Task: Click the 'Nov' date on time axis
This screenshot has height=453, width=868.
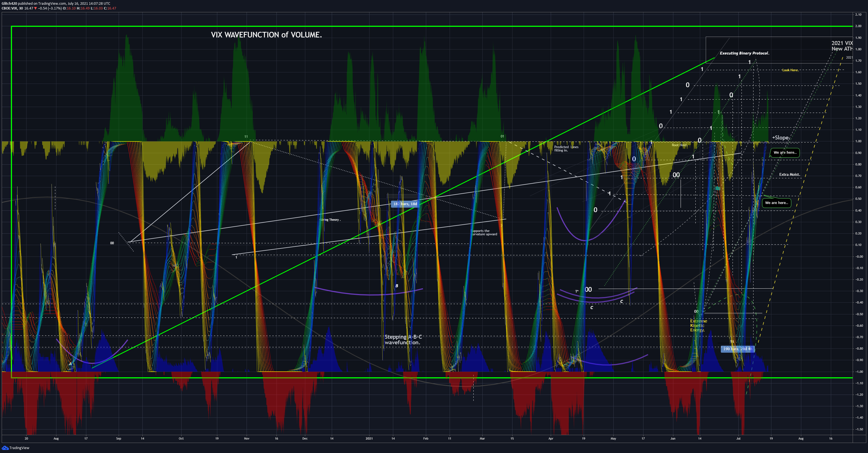Action: [x=247, y=438]
